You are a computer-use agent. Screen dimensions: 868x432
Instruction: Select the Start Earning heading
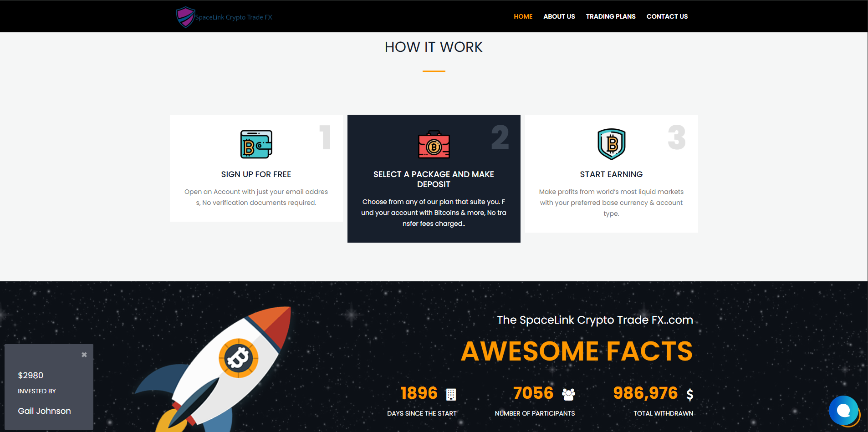(611, 174)
